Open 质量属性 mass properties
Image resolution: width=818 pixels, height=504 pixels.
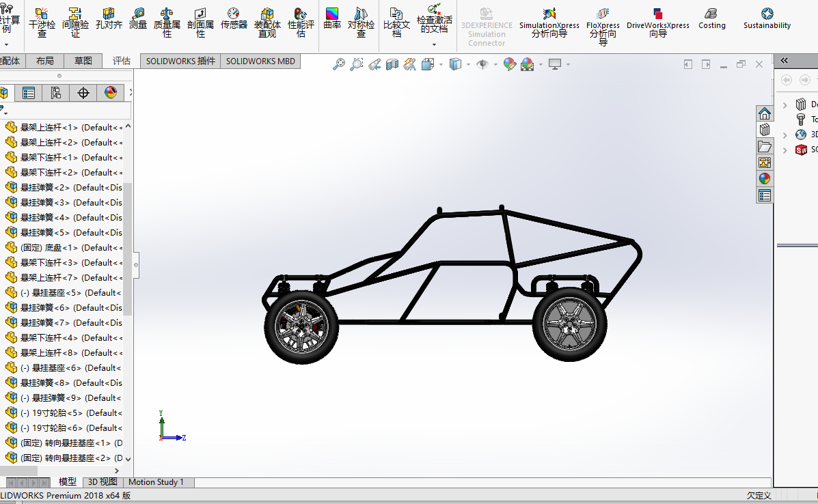(x=167, y=23)
